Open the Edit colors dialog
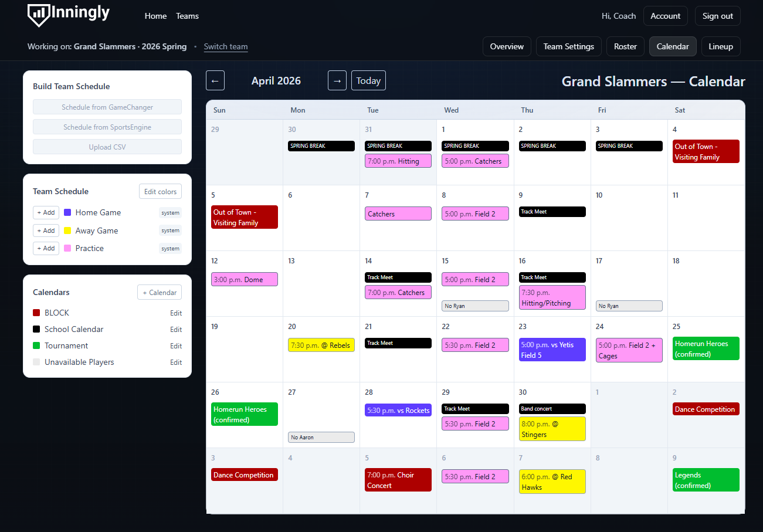This screenshot has height=532, width=763. coord(160,191)
